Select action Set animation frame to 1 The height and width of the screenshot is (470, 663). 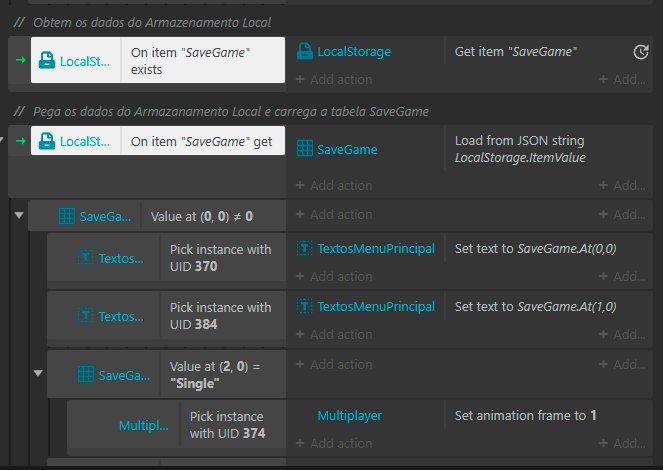coord(526,415)
